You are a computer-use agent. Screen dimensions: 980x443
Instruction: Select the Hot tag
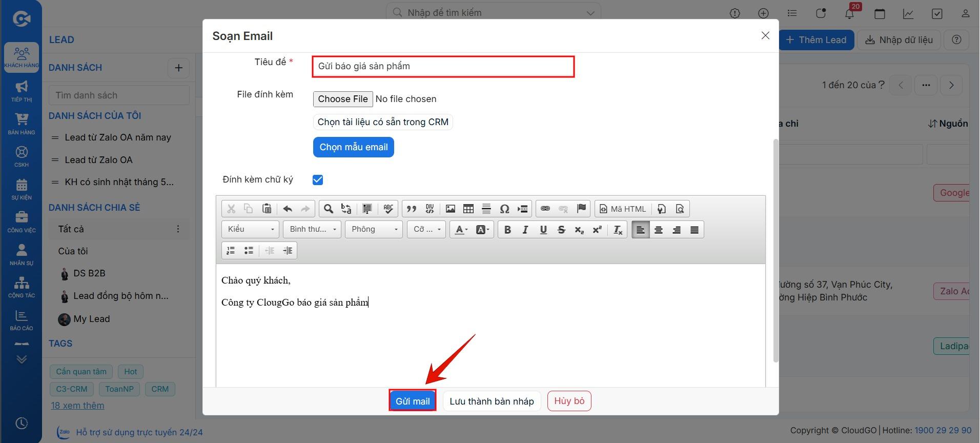coord(131,372)
